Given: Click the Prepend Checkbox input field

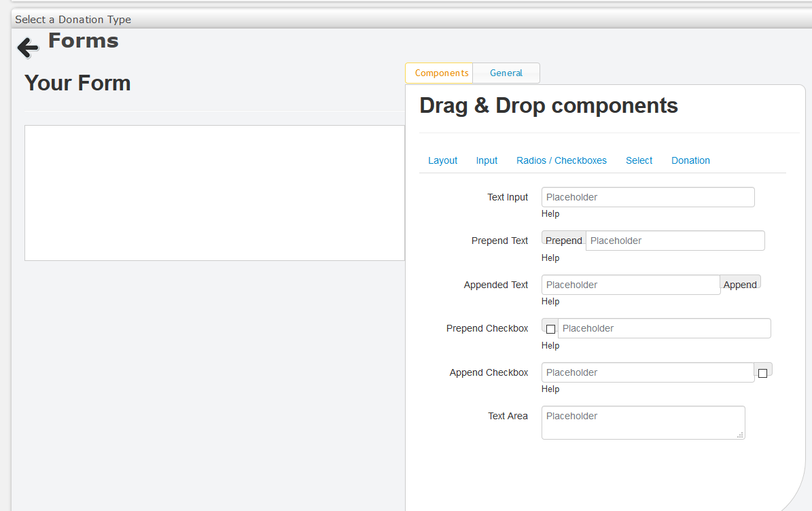Looking at the screenshot, I should pyautogui.click(x=665, y=328).
